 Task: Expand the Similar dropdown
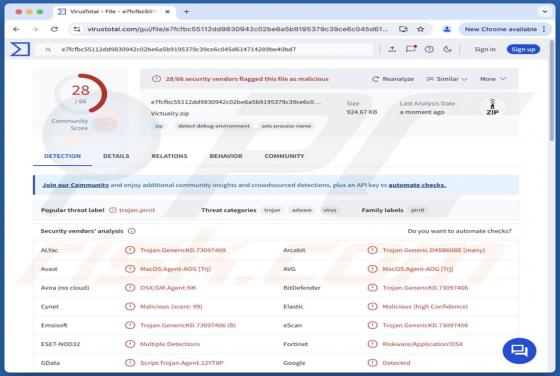447,79
